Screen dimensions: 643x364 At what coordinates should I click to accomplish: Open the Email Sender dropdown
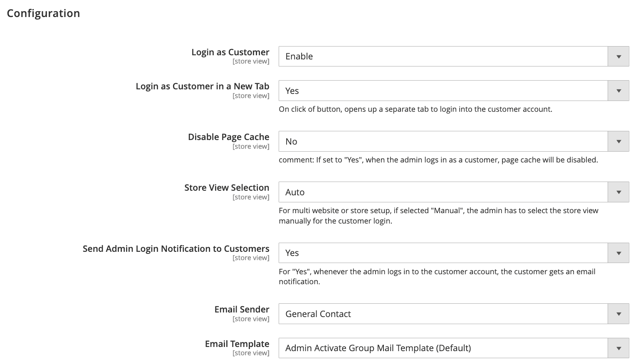(x=453, y=314)
